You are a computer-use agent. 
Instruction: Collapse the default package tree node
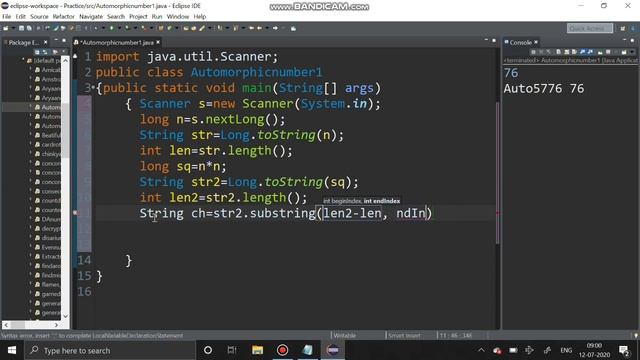pos(23,60)
